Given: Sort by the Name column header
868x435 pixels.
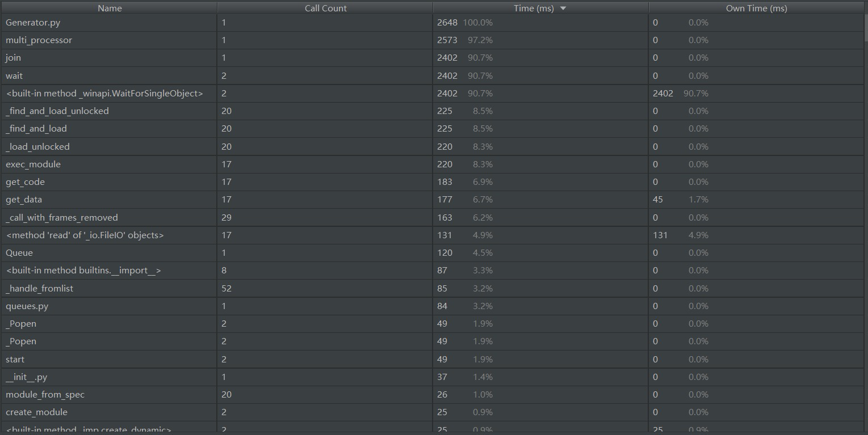Looking at the screenshot, I should (x=109, y=8).
